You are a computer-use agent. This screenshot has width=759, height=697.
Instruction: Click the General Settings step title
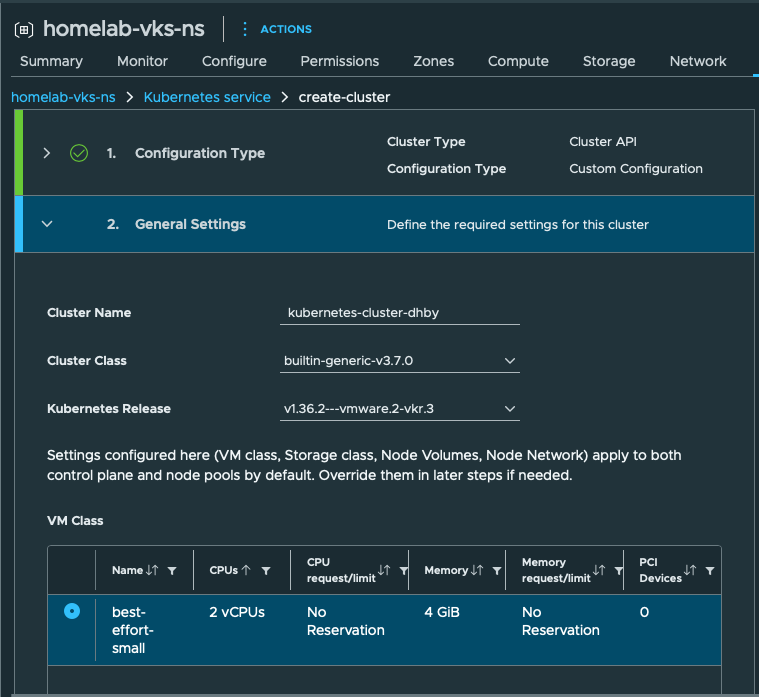pos(190,224)
